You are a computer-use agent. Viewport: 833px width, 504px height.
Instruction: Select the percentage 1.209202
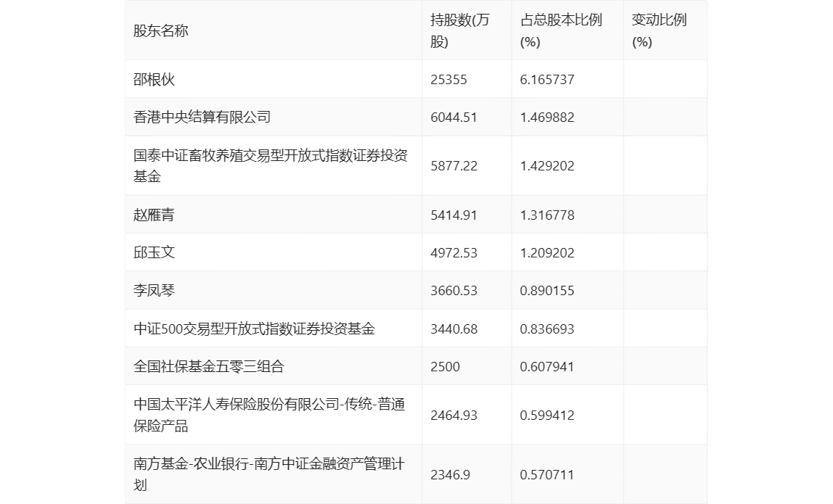coord(547,253)
